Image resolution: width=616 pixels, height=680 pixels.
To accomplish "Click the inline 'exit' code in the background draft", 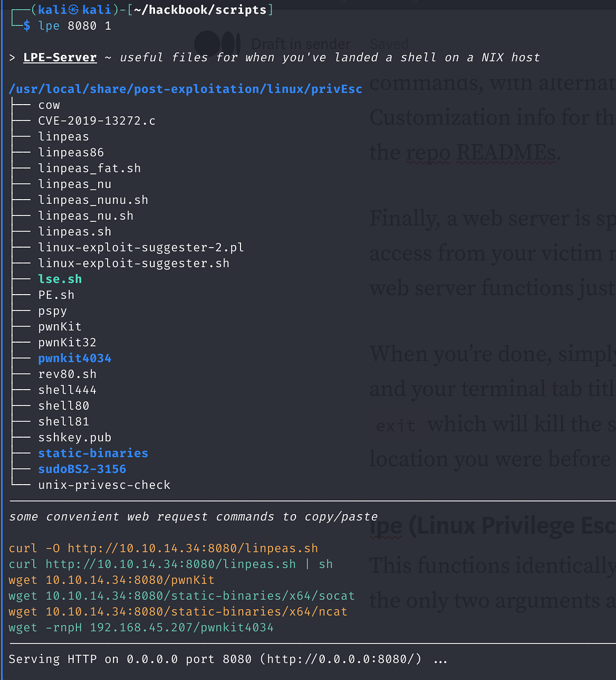I will pyautogui.click(x=396, y=425).
